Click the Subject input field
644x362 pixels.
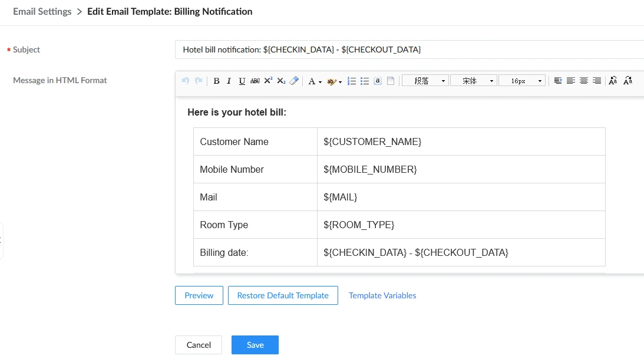tap(409, 50)
